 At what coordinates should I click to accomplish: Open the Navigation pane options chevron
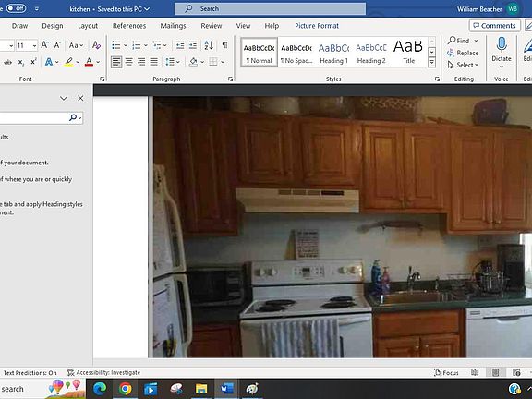[64, 99]
